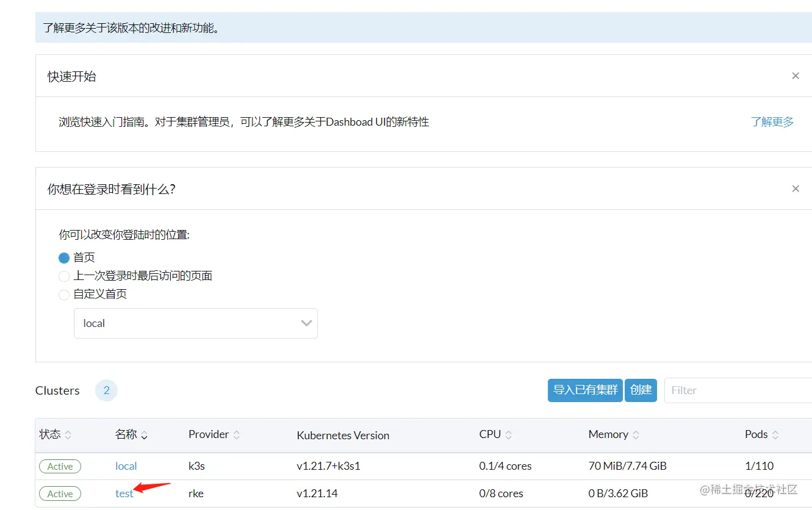Select the 首页 radio option

[x=64, y=258]
